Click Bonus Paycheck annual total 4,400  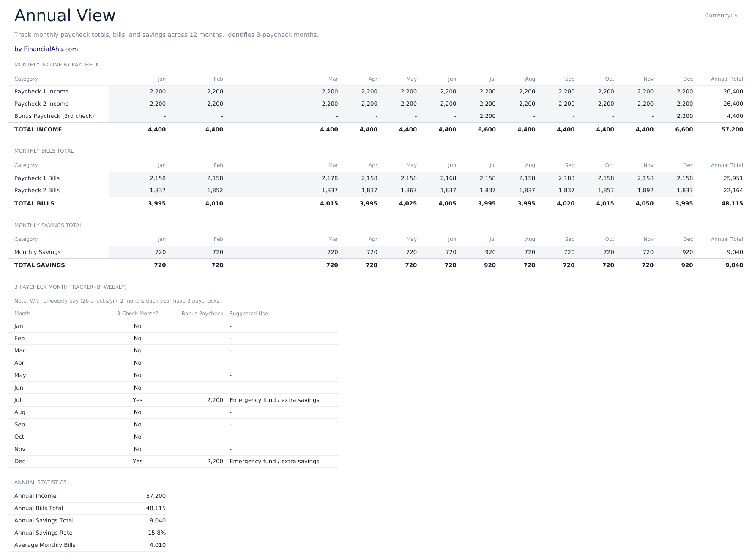pos(735,116)
